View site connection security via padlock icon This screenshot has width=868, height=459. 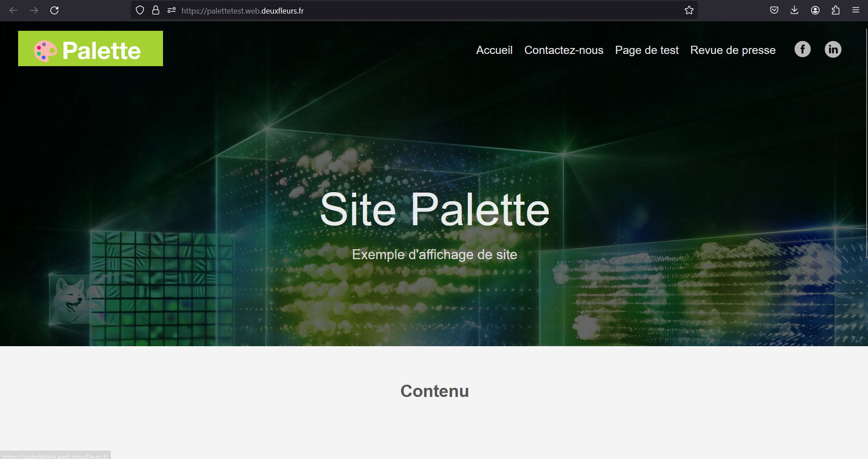pos(155,10)
